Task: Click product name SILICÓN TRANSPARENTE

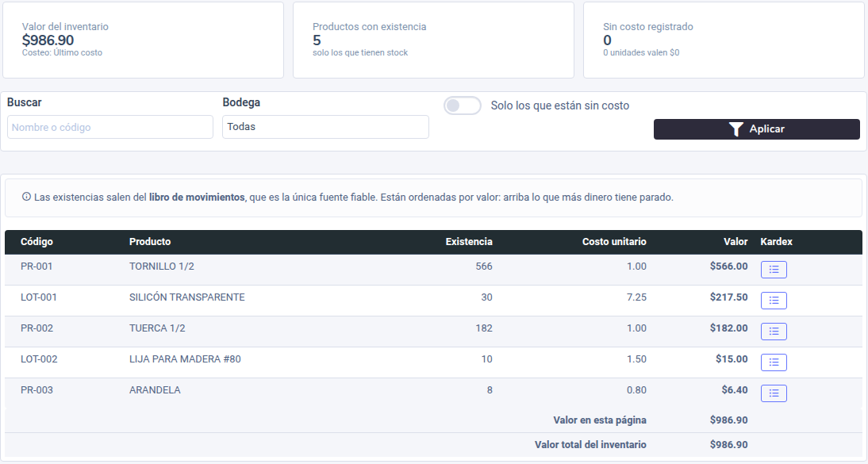Action: coord(187,297)
